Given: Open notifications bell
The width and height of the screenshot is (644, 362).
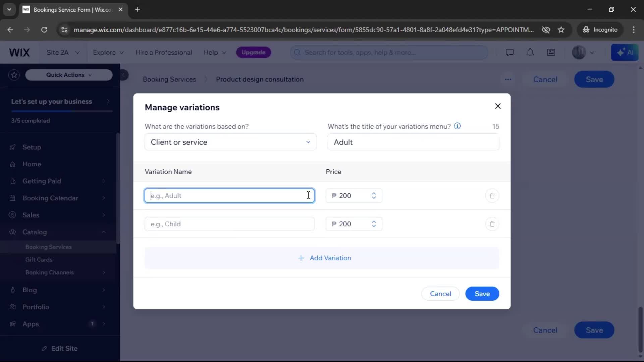Looking at the screenshot, I should 530,53.
